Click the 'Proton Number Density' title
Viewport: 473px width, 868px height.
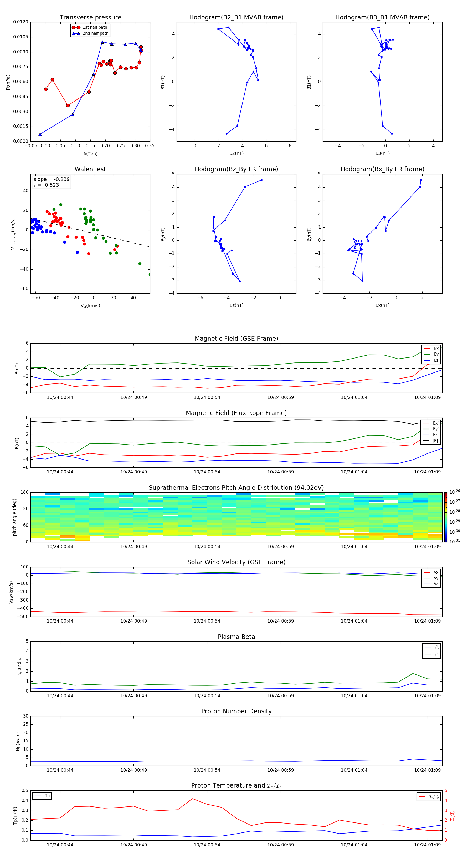236,711
